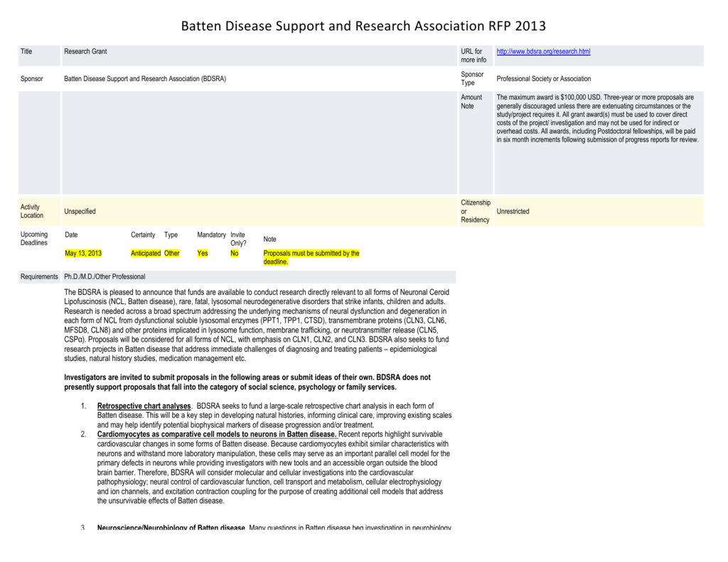The image size is (728, 562).
Task: Click the "Requirements" label
Action: 39,276
